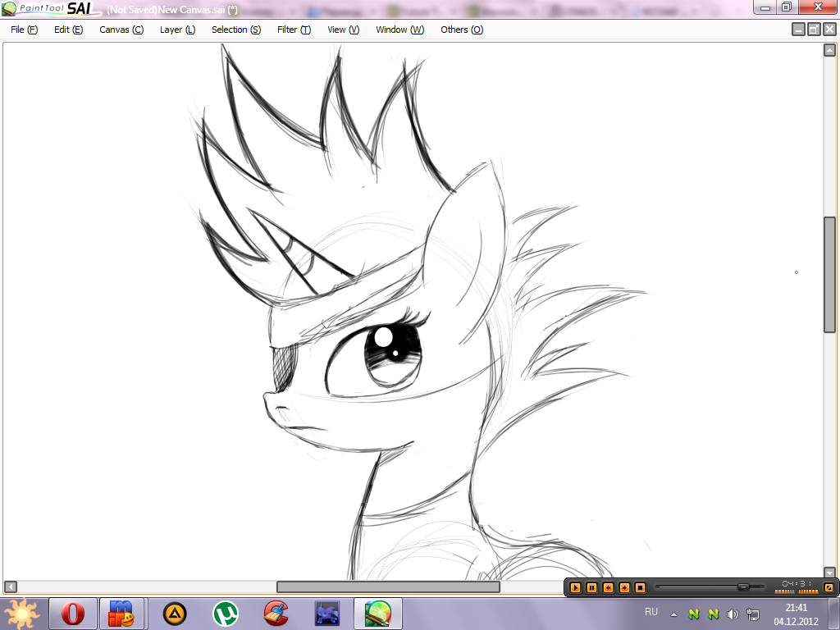Close the inner canvas document window
Image resolution: width=840 pixels, height=630 pixels.
829,30
